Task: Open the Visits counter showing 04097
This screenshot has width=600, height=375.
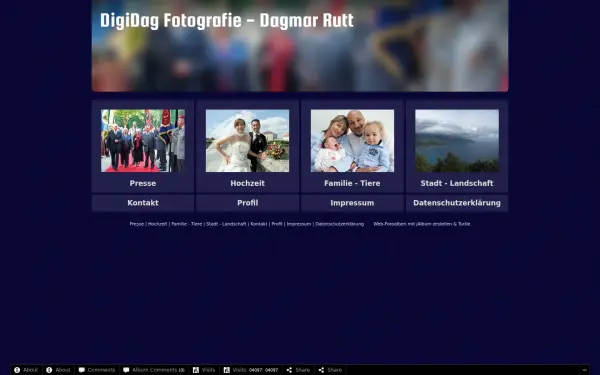Action: (x=251, y=370)
